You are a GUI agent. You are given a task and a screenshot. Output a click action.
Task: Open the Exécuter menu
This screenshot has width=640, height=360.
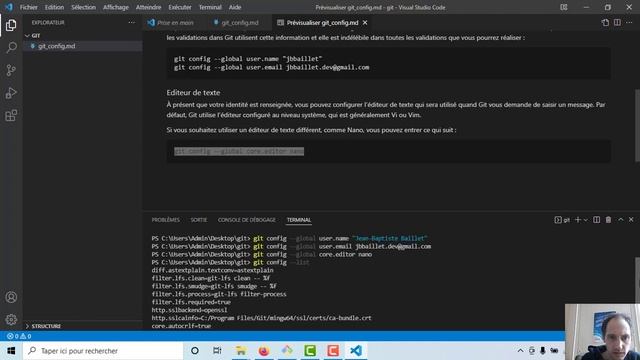180,7
